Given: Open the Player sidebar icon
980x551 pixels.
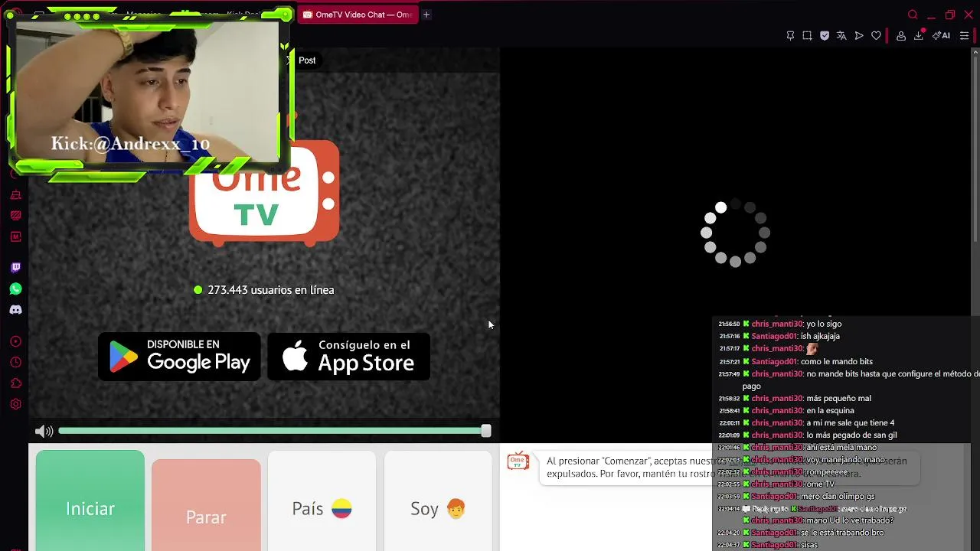Looking at the screenshot, I should (x=15, y=341).
